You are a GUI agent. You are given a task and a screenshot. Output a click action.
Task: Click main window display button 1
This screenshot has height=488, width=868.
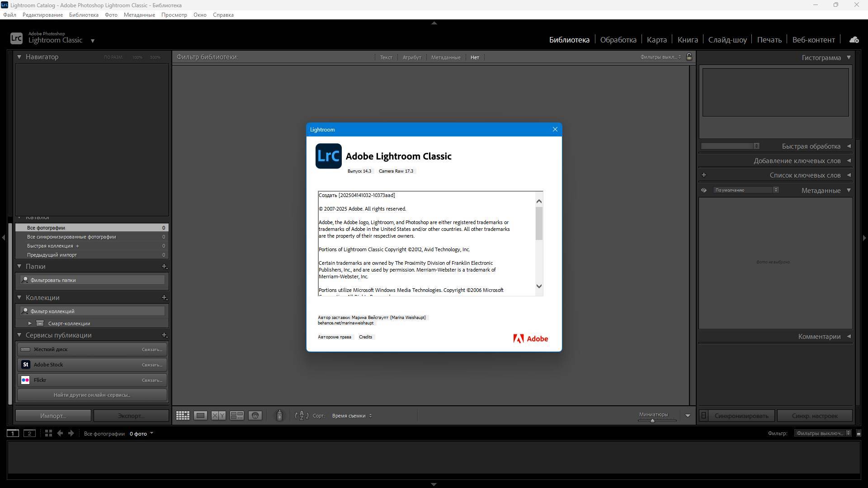tap(13, 433)
